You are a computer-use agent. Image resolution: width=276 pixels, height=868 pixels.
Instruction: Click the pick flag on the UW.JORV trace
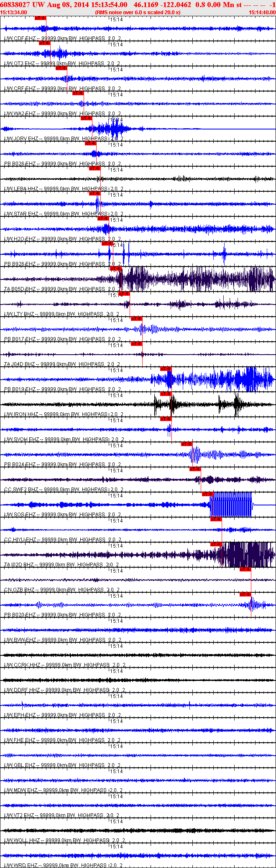[87, 118]
